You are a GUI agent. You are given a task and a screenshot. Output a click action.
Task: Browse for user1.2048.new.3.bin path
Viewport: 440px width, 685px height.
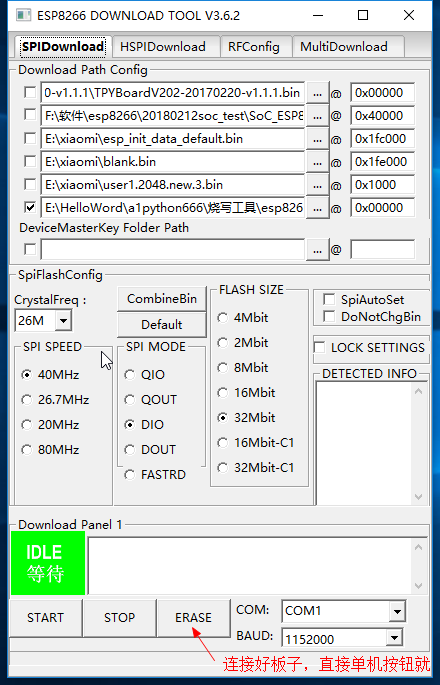[318, 185]
